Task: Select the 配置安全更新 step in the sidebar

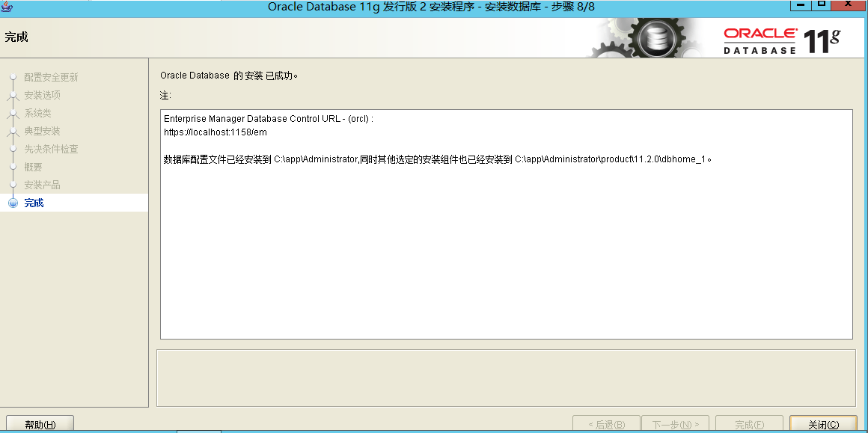Action: pos(51,78)
